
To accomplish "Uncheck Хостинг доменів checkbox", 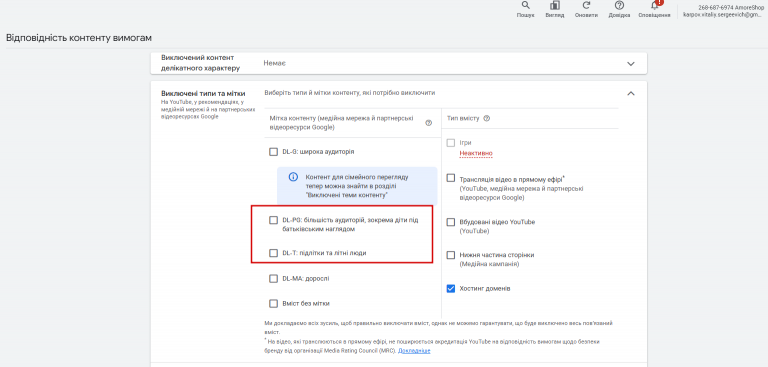I will (451, 289).
